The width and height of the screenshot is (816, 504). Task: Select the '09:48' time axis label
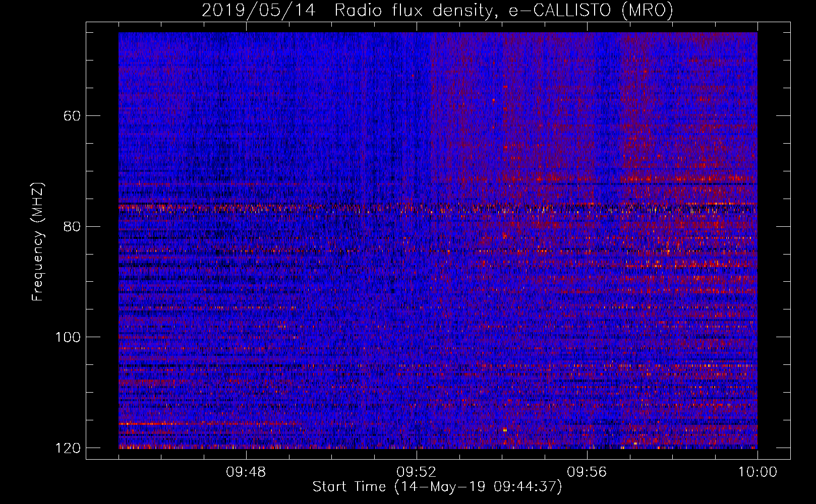[x=246, y=472]
